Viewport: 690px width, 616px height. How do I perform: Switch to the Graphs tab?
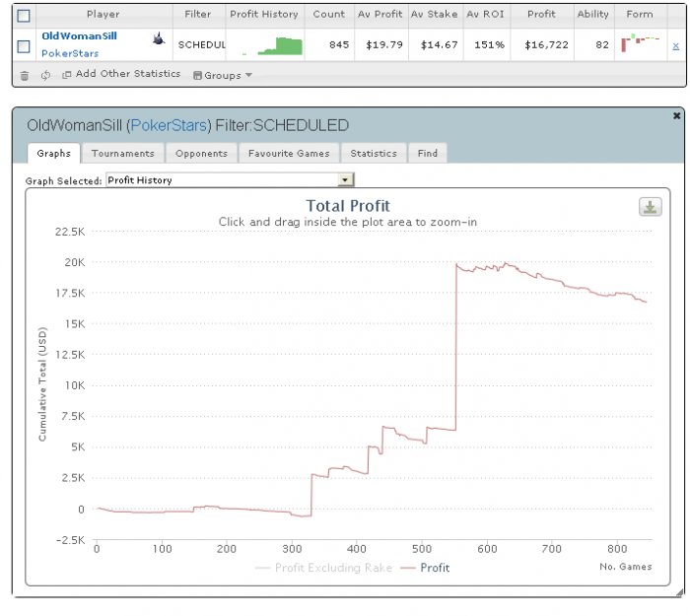[53, 153]
